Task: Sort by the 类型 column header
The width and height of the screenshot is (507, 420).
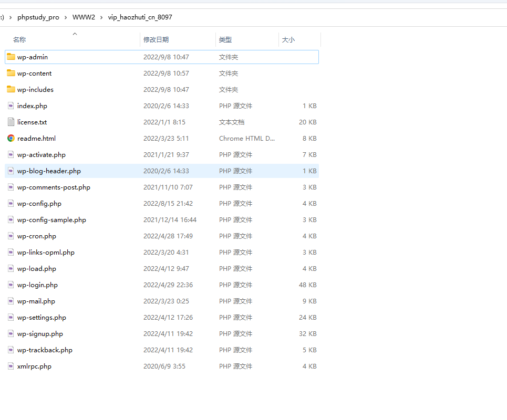Action: (225, 40)
